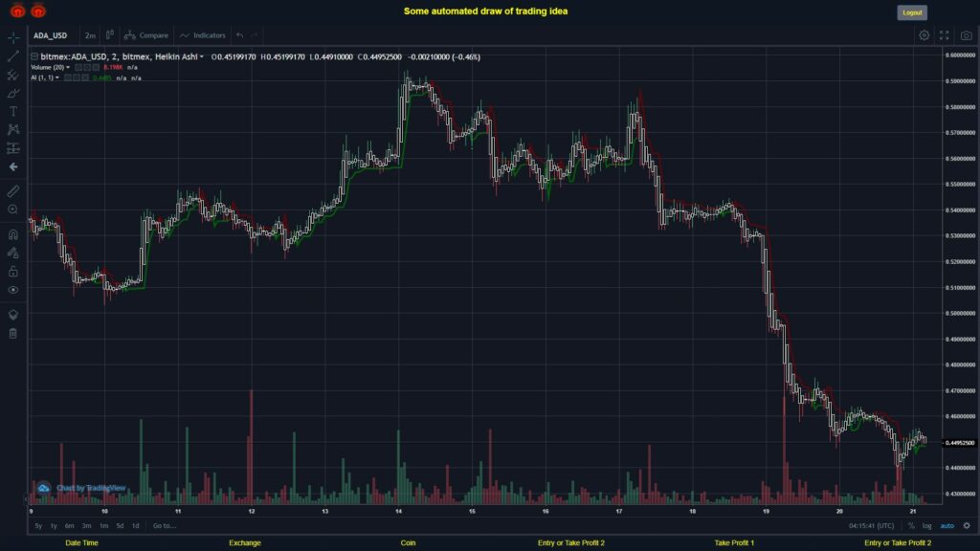Set the time range to 6m
The image size is (980, 551).
click(69, 526)
